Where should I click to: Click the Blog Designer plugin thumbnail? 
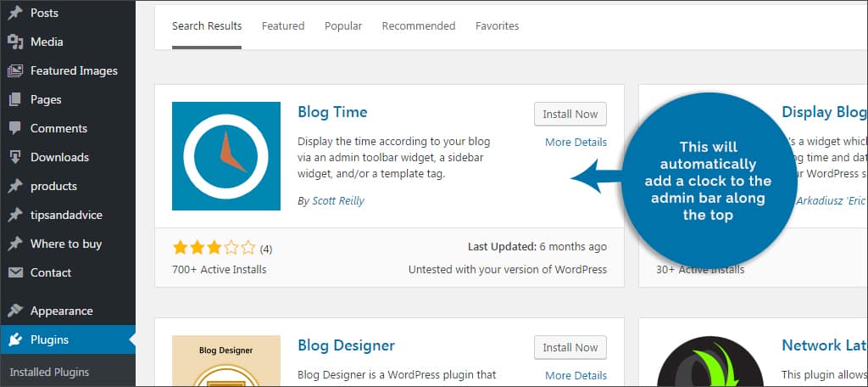pos(225,361)
